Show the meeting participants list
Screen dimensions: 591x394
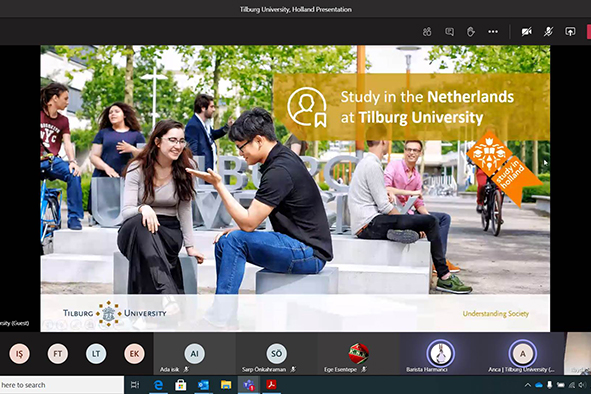click(x=427, y=32)
